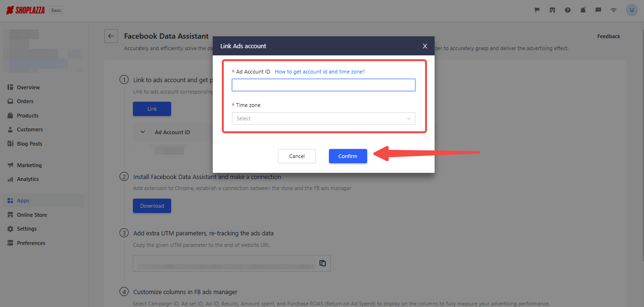Open Orders in the sidebar
The width and height of the screenshot is (644, 307).
pos(25,101)
